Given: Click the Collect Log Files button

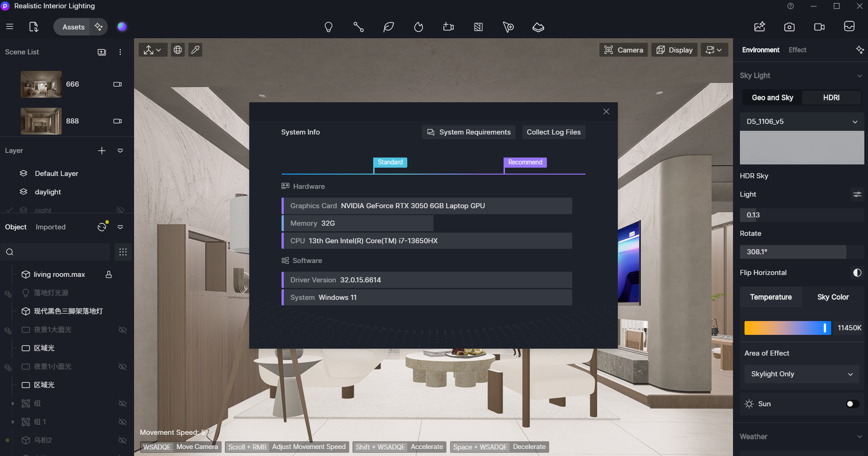Looking at the screenshot, I should tap(553, 132).
